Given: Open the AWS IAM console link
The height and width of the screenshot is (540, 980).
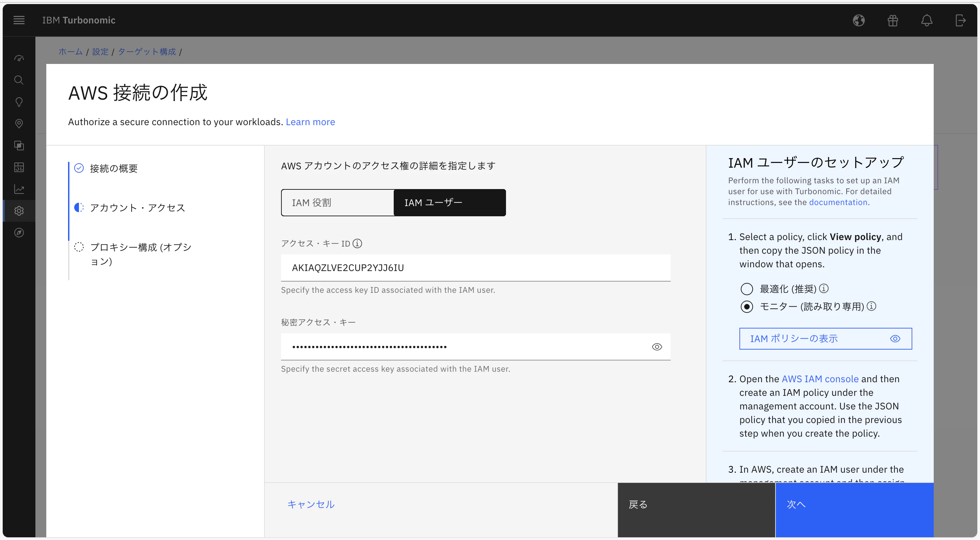Looking at the screenshot, I should (x=820, y=379).
